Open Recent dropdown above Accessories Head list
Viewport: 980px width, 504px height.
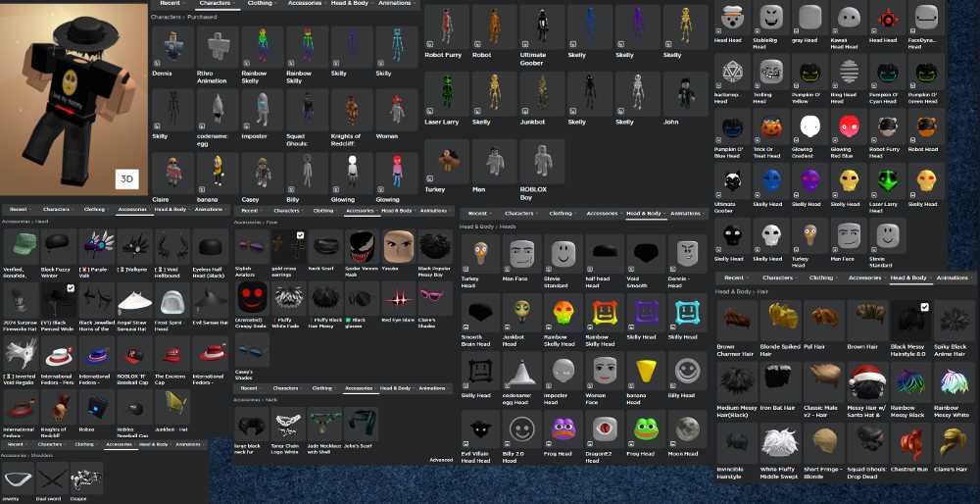coord(20,210)
